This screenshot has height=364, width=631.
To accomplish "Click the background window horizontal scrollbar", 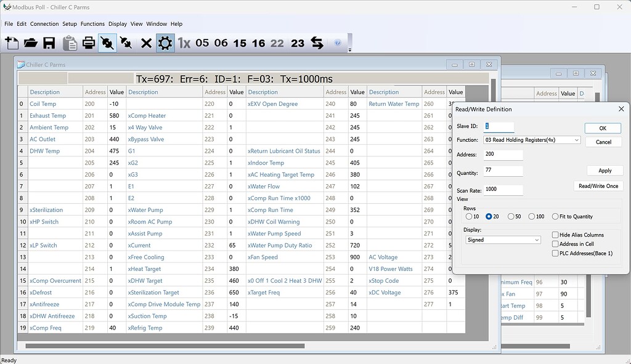I will tap(535, 346).
